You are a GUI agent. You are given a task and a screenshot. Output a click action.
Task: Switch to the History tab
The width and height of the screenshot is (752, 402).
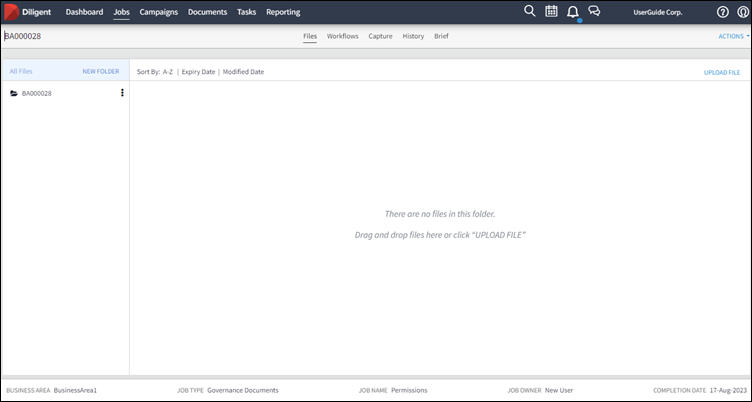point(413,36)
